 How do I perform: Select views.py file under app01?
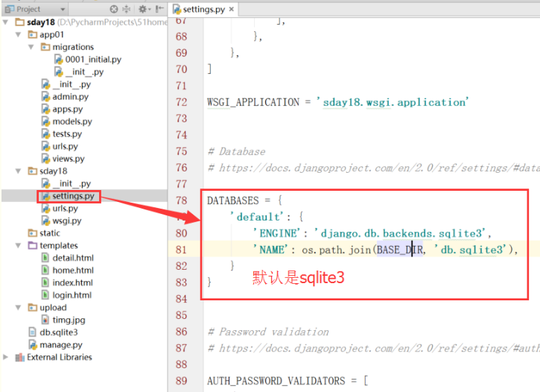pos(68,159)
